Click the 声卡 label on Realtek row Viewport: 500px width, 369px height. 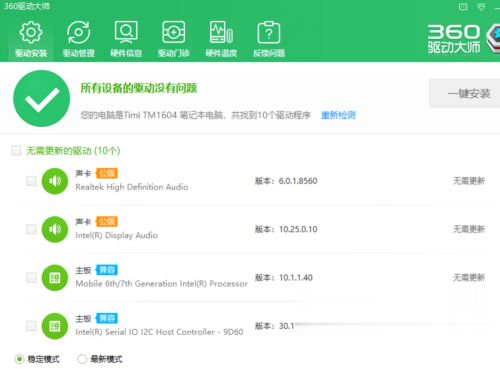pos(83,173)
